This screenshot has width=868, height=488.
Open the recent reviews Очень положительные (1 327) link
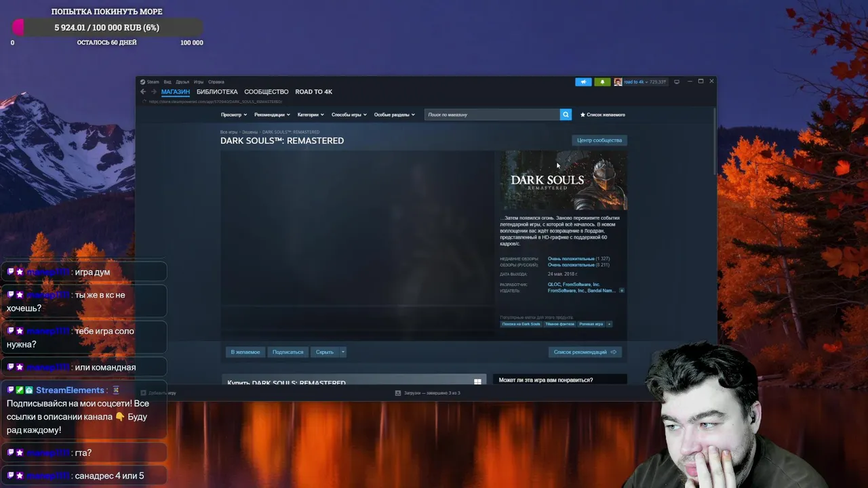pos(578,259)
